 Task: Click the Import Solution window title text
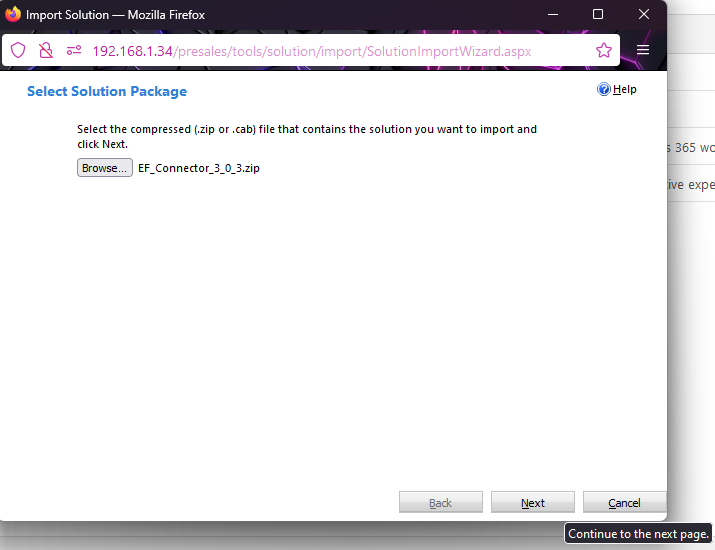(x=115, y=15)
